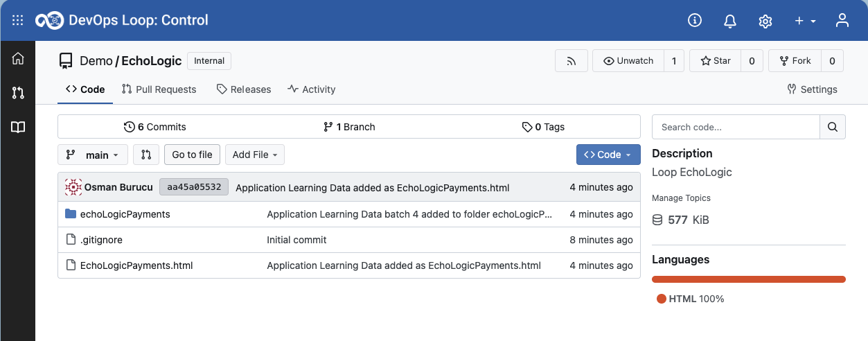Switch to the Releases tab
The height and width of the screenshot is (341, 868).
[244, 89]
